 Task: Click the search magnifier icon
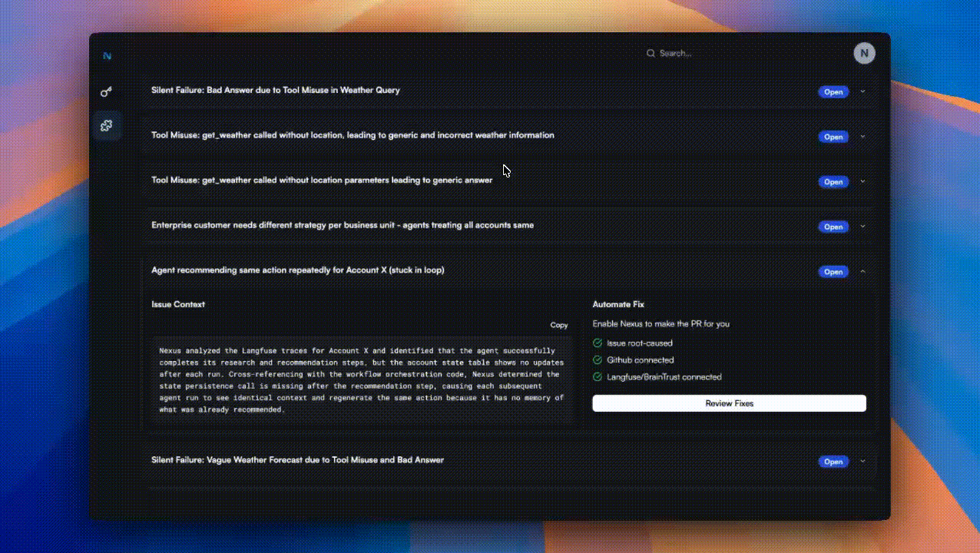[651, 53]
